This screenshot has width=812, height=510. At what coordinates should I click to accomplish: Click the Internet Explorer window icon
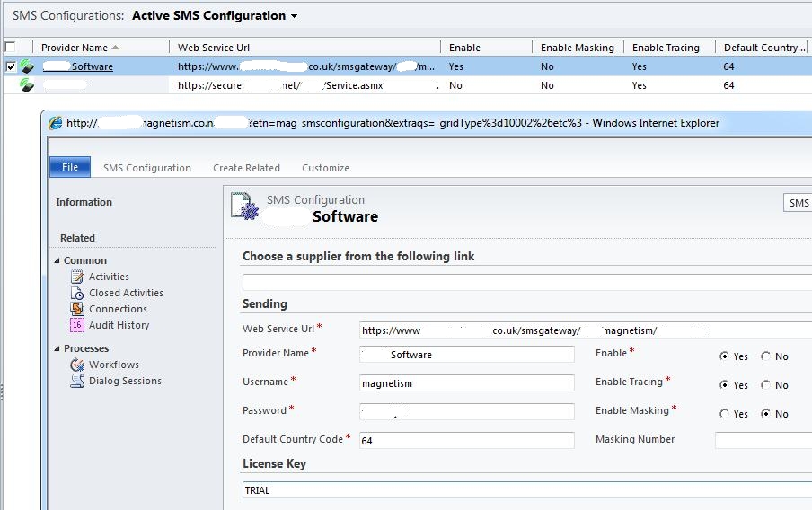(56, 123)
